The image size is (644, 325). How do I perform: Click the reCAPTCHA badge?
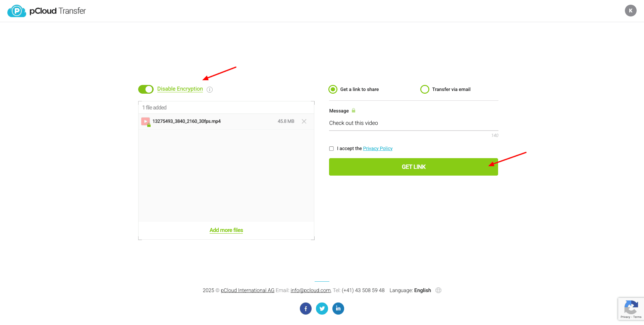(x=631, y=309)
